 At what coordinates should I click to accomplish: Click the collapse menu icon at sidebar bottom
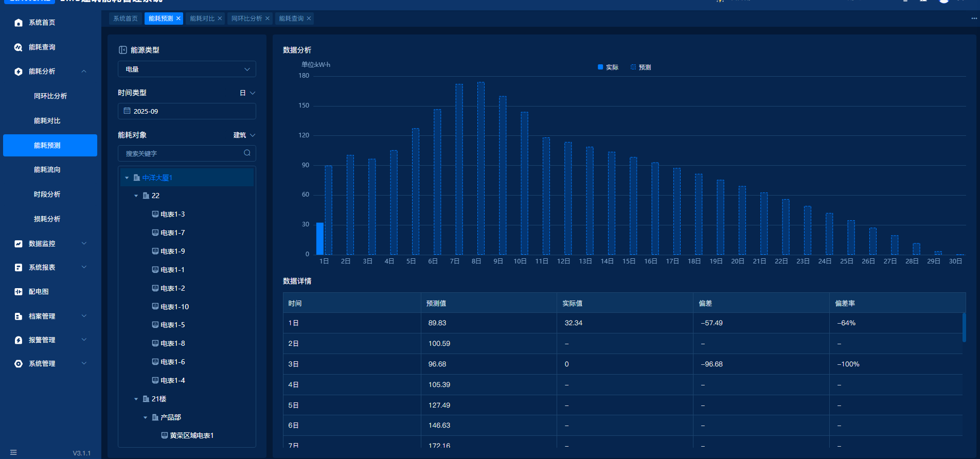coord(13,452)
